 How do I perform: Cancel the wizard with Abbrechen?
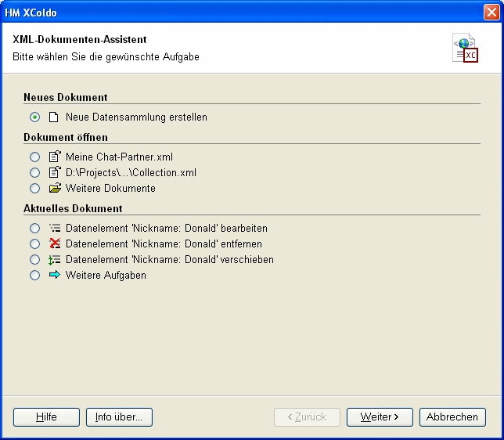(x=452, y=417)
